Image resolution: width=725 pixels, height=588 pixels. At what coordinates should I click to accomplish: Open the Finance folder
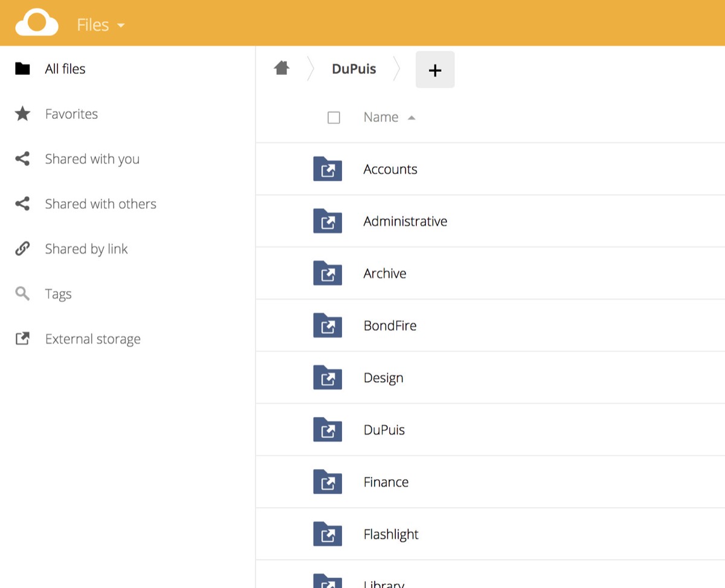385,482
